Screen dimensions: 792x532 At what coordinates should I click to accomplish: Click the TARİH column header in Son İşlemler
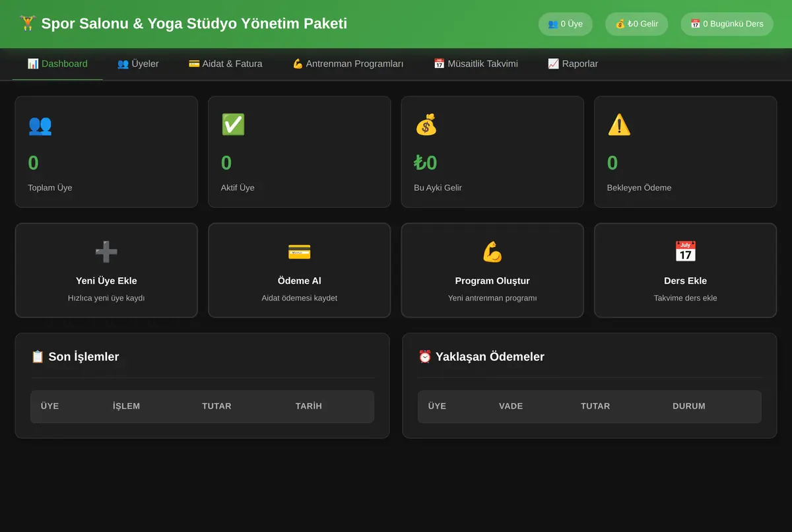[309, 406]
